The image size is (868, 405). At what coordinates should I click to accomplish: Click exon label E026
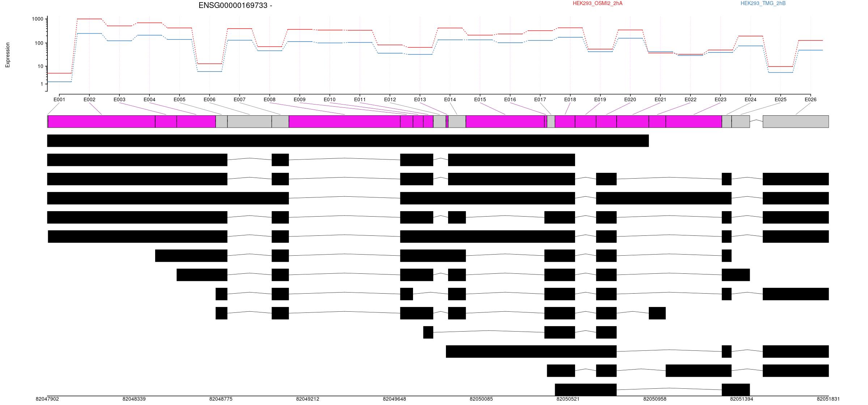[x=810, y=99]
